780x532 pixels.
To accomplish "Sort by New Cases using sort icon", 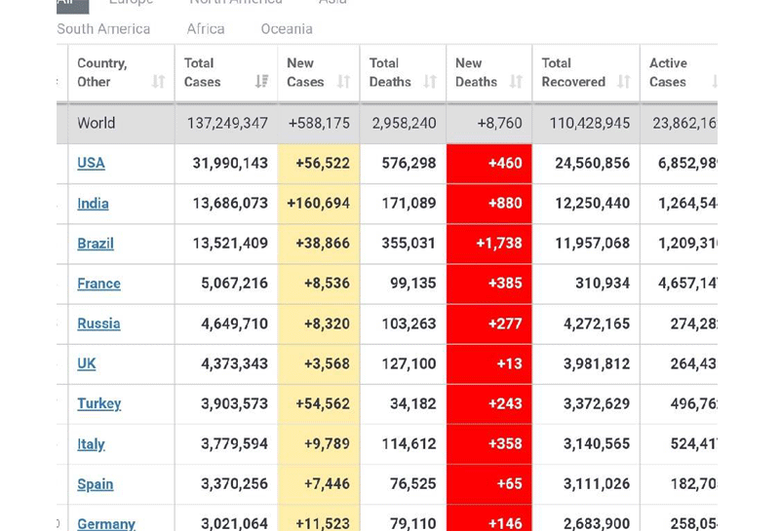I will coord(343,82).
